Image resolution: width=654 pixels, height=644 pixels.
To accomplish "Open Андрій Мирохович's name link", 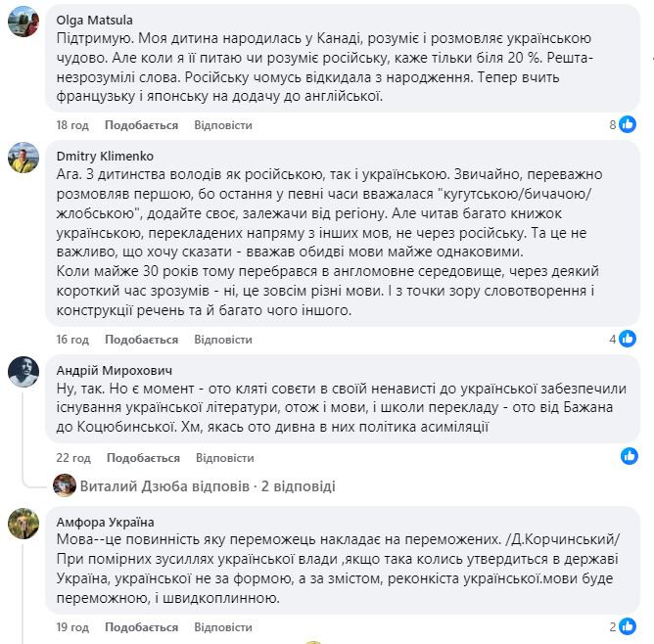I will 112,372.
